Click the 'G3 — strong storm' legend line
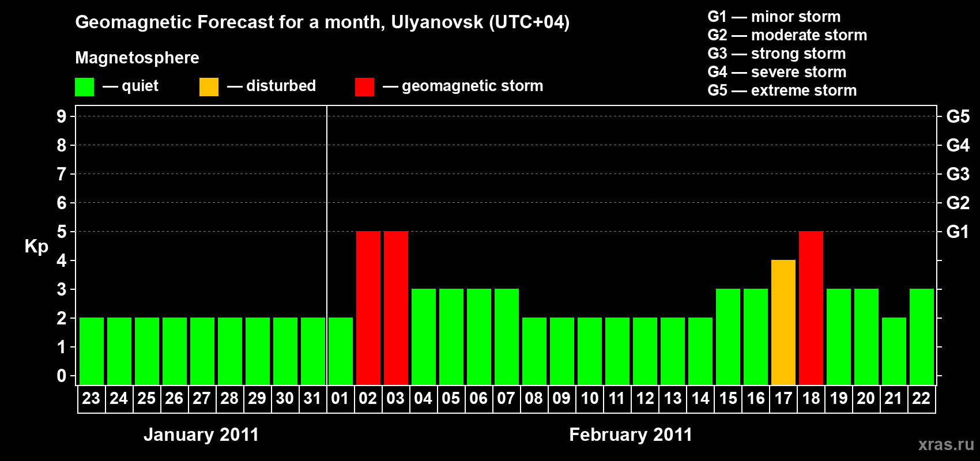 [x=777, y=54]
